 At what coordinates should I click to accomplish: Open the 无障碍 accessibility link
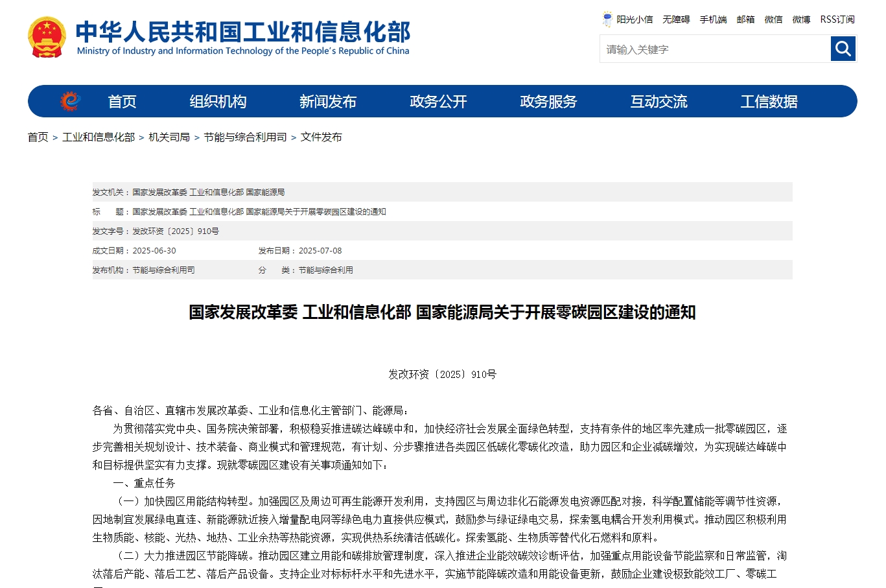point(675,19)
